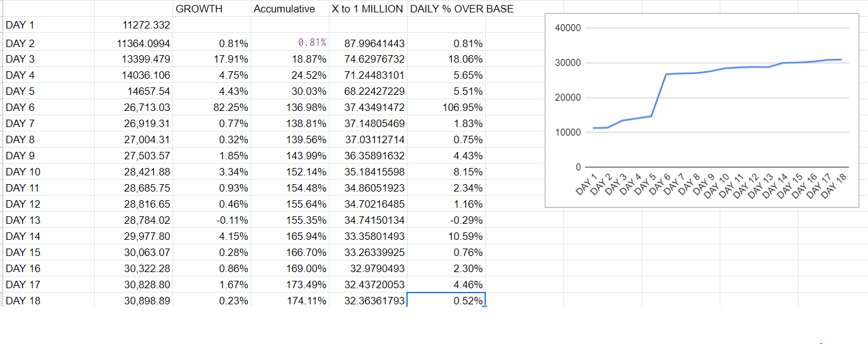Image resolution: width=868 pixels, height=344 pixels.
Task: Click the 106.95% daily cell
Action: (446, 107)
